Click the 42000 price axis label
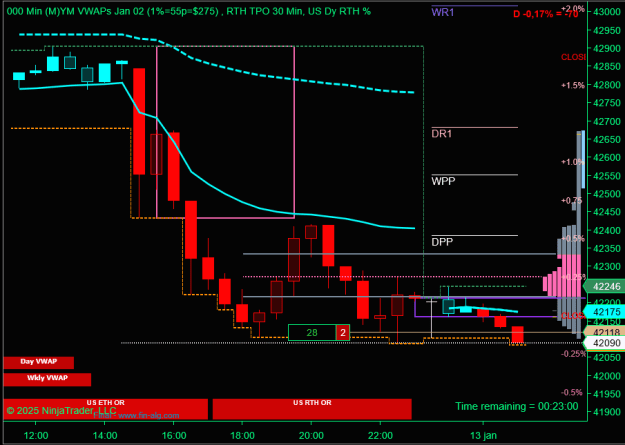Viewport: 625px width, 445px height. click(x=607, y=376)
